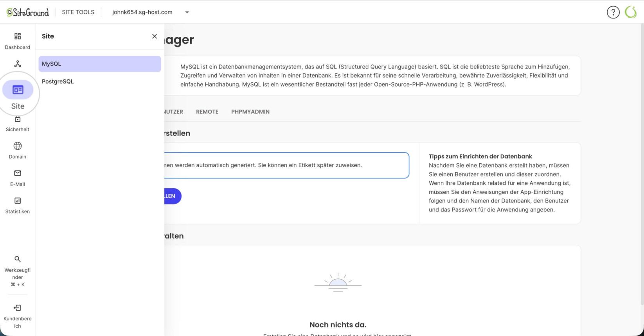Click the sunrise empty-state illustration
Screen dimensions: 644x336
tap(338, 283)
